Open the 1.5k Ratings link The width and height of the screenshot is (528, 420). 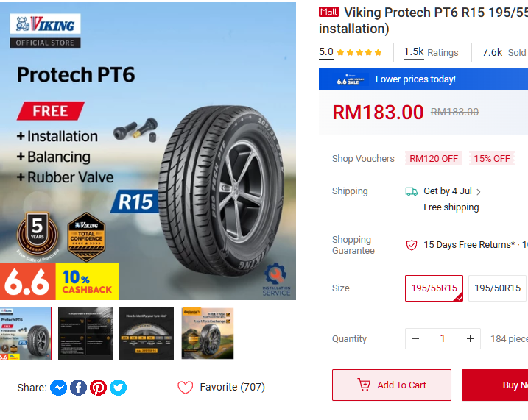431,52
